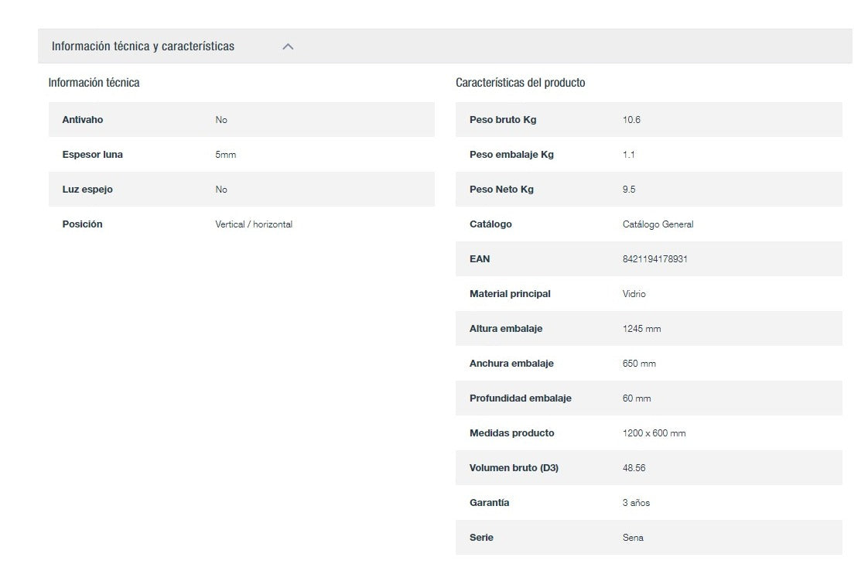Click the 'Espesor luna' 5mm value

point(225,155)
